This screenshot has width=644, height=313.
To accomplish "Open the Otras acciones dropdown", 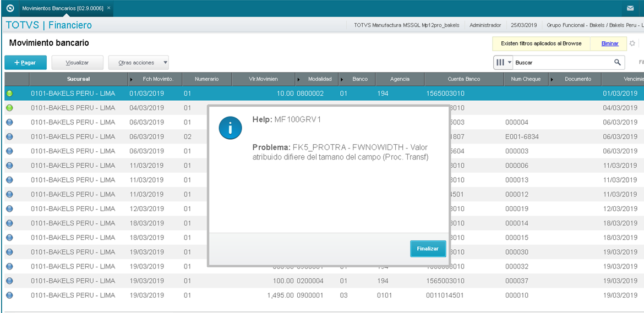I will click(x=138, y=63).
